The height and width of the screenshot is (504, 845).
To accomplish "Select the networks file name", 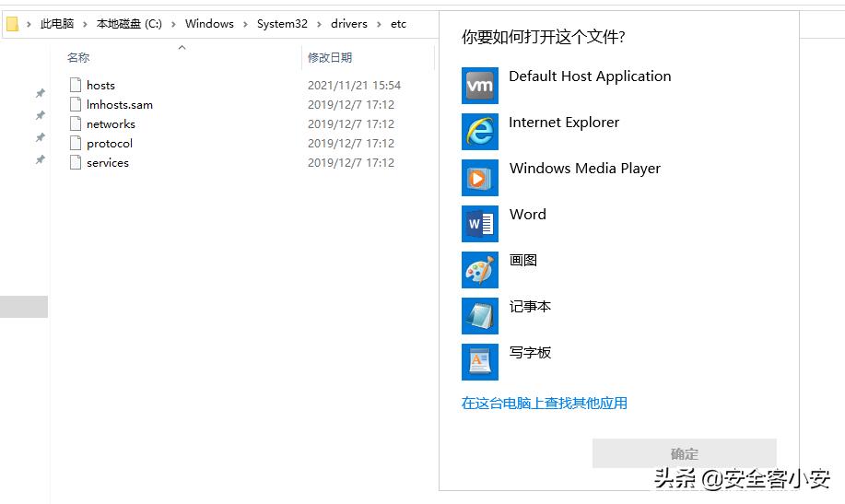I will 111,124.
